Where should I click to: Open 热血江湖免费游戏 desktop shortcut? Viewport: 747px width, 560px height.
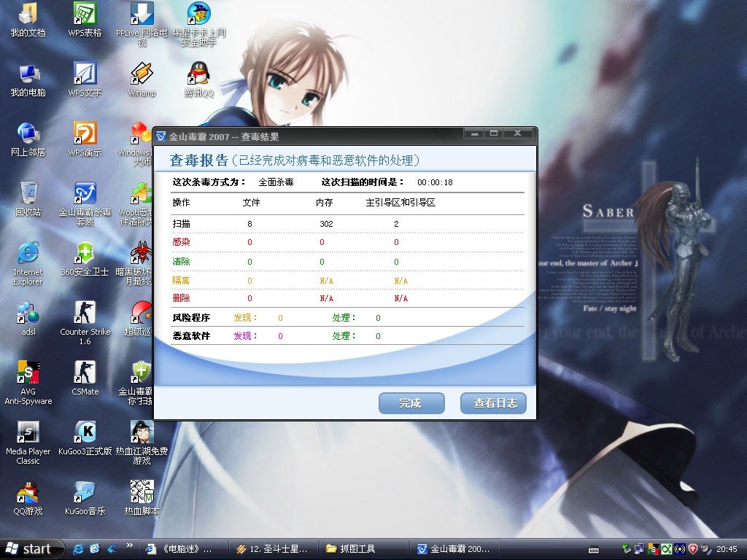pyautogui.click(x=142, y=444)
